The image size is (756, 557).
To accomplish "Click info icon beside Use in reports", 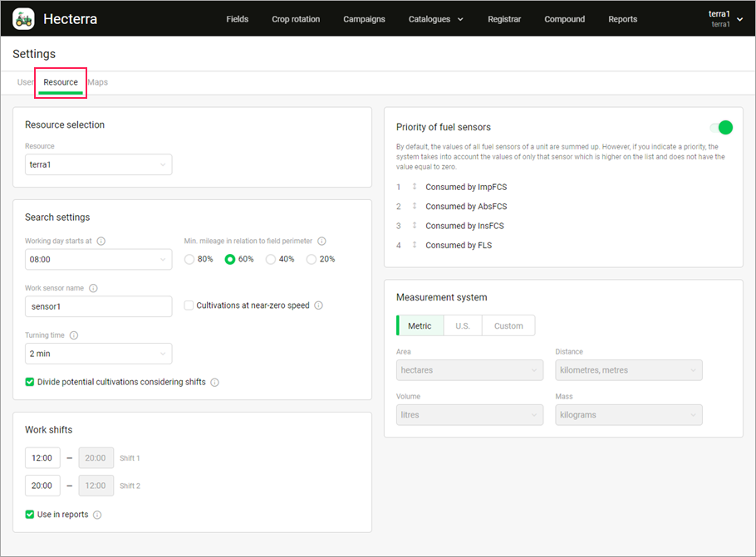I will (97, 515).
